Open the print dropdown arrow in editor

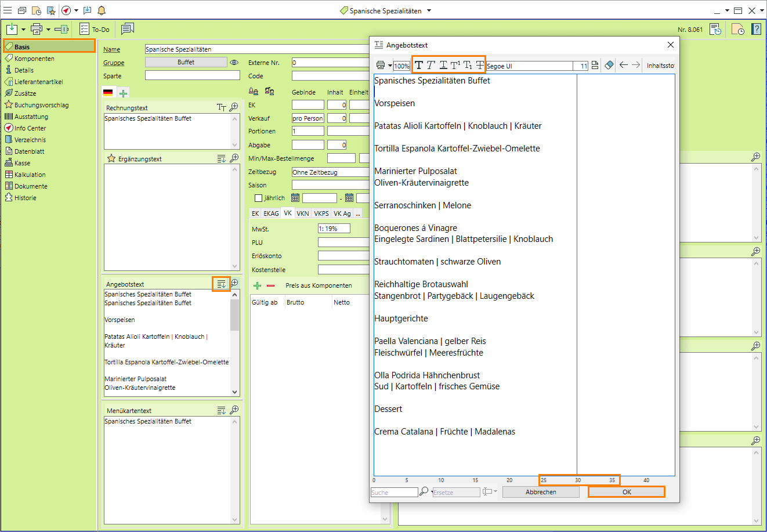390,66
